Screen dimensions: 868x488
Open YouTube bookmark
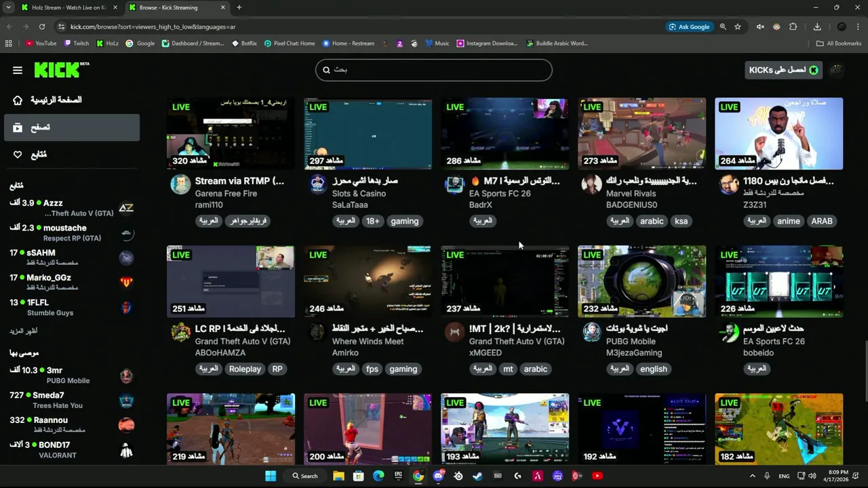[41, 43]
